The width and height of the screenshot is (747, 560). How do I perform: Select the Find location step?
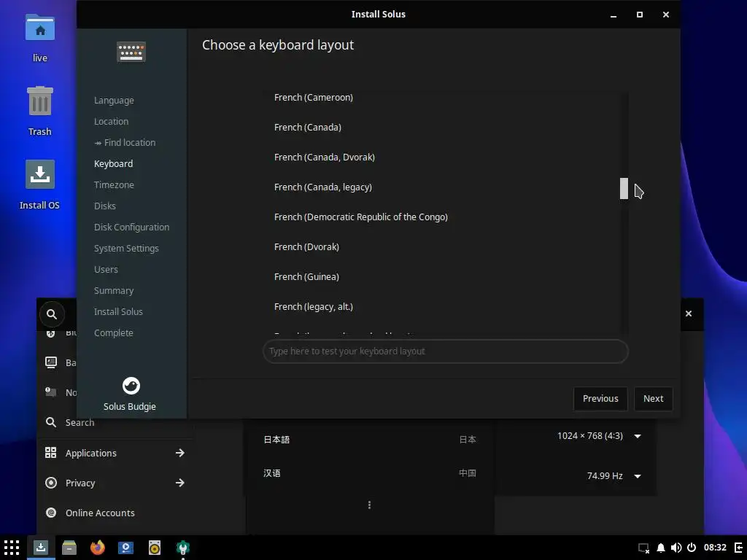(125, 142)
